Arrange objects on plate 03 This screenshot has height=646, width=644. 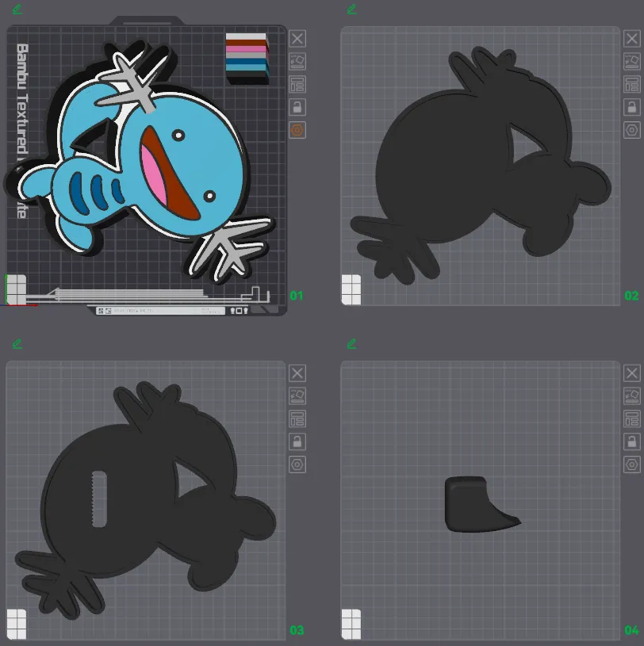pyautogui.click(x=297, y=419)
